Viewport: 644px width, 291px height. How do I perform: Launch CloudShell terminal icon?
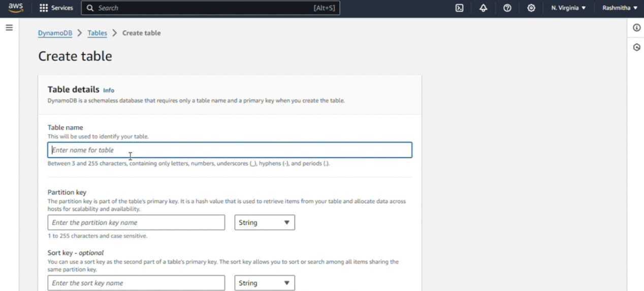click(x=459, y=8)
